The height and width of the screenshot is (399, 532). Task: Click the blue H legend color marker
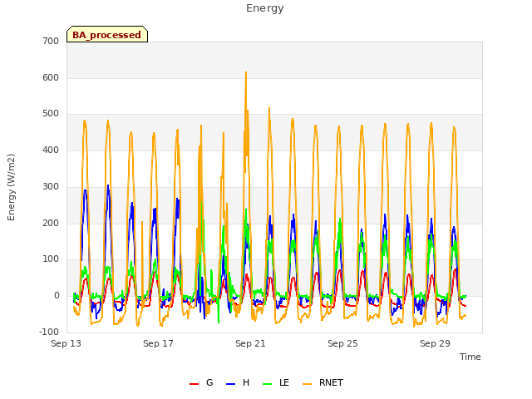(230, 384)
